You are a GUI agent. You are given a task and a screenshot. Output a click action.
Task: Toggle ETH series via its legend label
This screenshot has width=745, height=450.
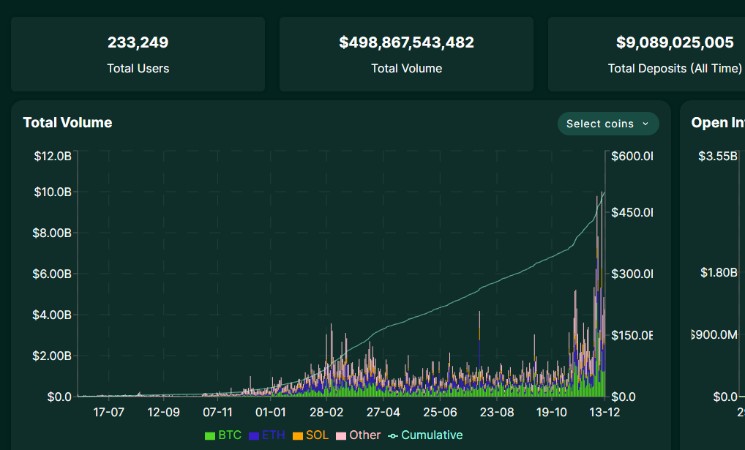(x=273, y=436)
